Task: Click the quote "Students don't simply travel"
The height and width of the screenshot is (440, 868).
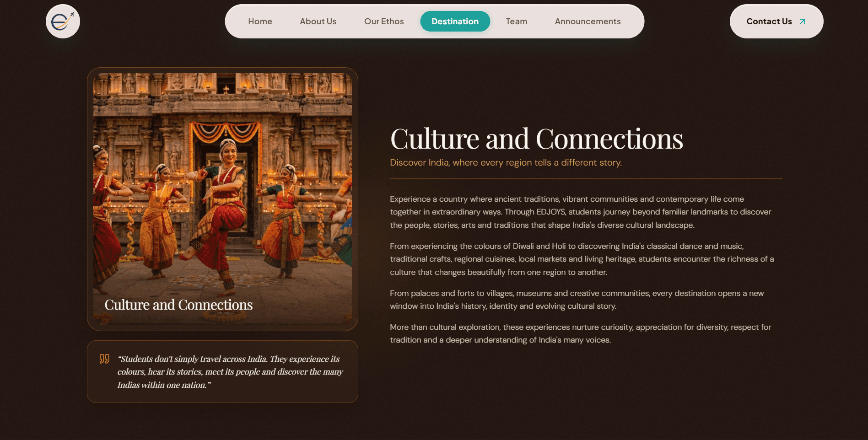Action: tap(230, 372)
